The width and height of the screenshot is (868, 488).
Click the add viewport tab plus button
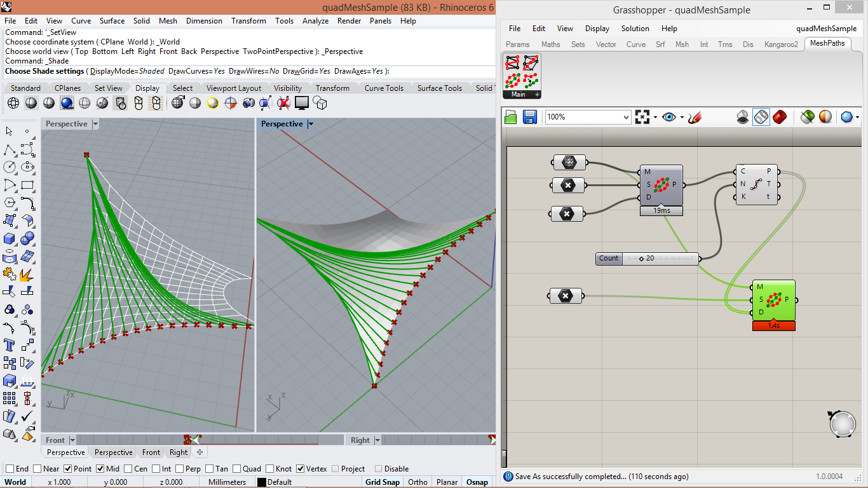tap(200, 452)
